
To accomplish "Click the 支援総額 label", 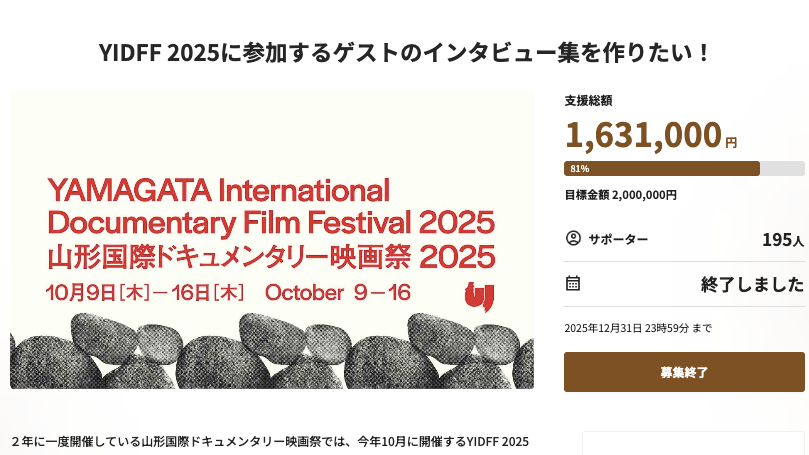I will pyautogui.click(x=588, y=101).
